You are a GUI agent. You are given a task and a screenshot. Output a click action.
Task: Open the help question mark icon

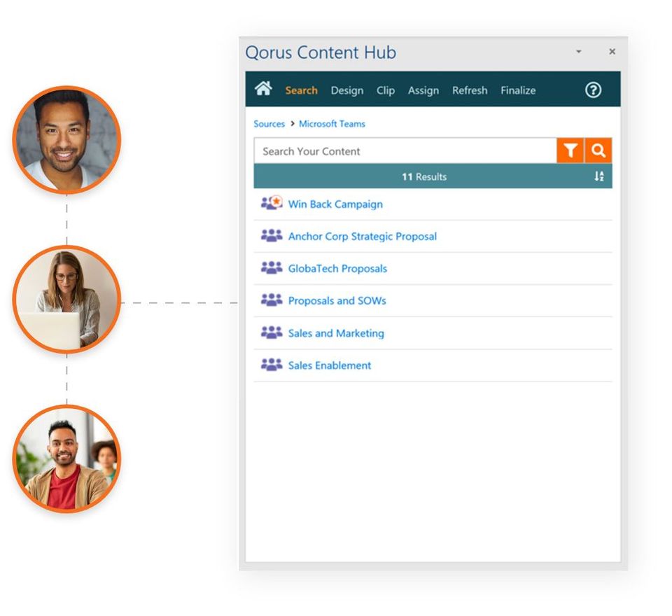(x=593, y=90)
